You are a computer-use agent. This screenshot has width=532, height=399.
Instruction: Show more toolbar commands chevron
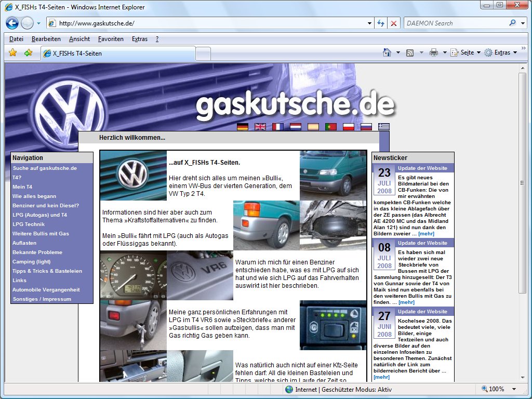(524, 48)
